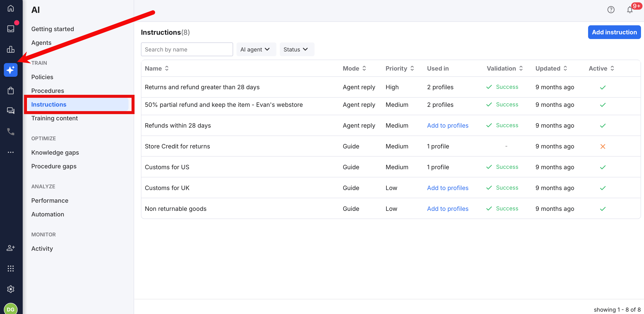Open the Agents menu item
Image resolution: width=644 pixels, height=314 pixels.
(42, 43)
